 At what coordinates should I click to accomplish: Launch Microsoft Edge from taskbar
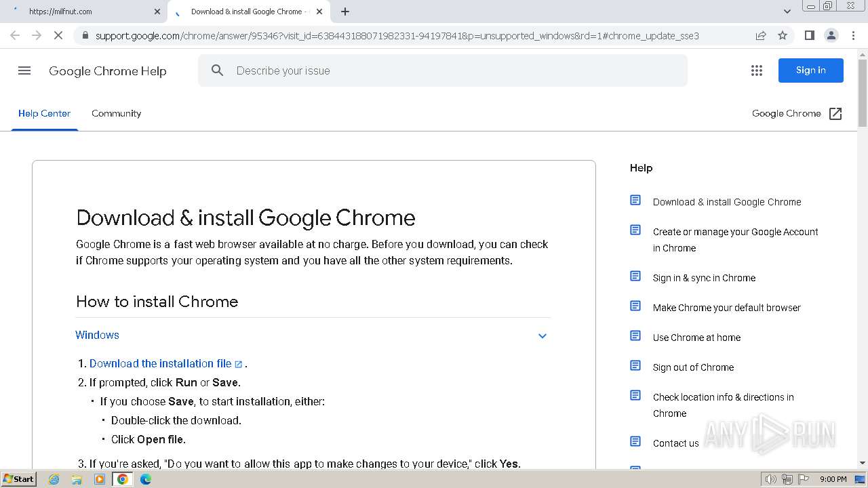(146, 479)
